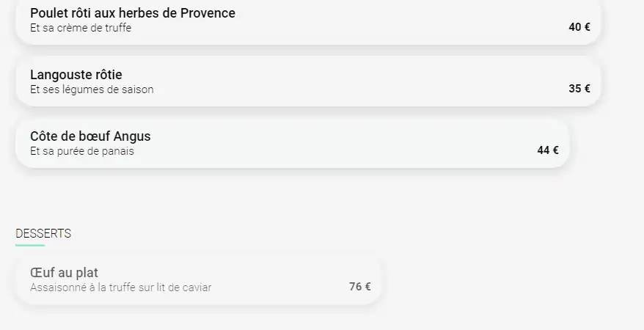This screenshot has width=644, height=330.
Task: Open the Langouste rôtie dish title
Action: click(76, 75)
